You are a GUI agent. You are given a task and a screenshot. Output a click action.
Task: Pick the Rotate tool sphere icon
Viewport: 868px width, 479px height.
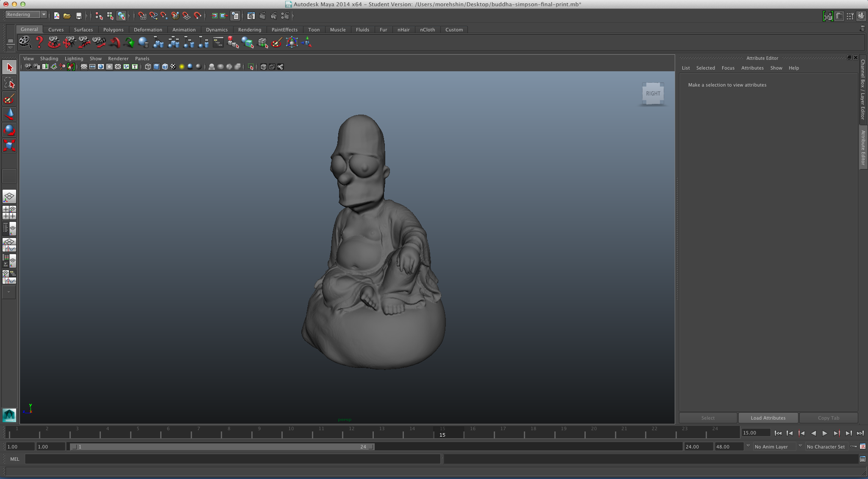(x=9, y=130)
